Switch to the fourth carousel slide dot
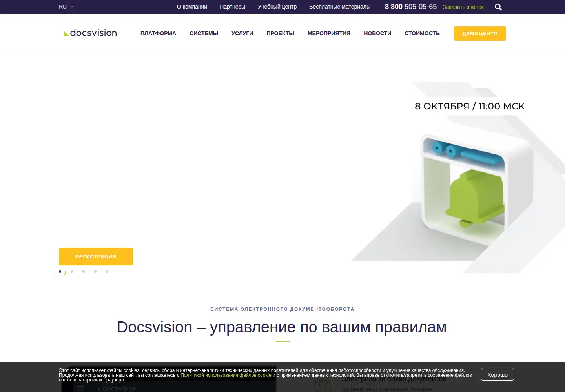Image resolution: width=565 pixels, height=392 pixels. pyautogui.click(x=95, y=272)
